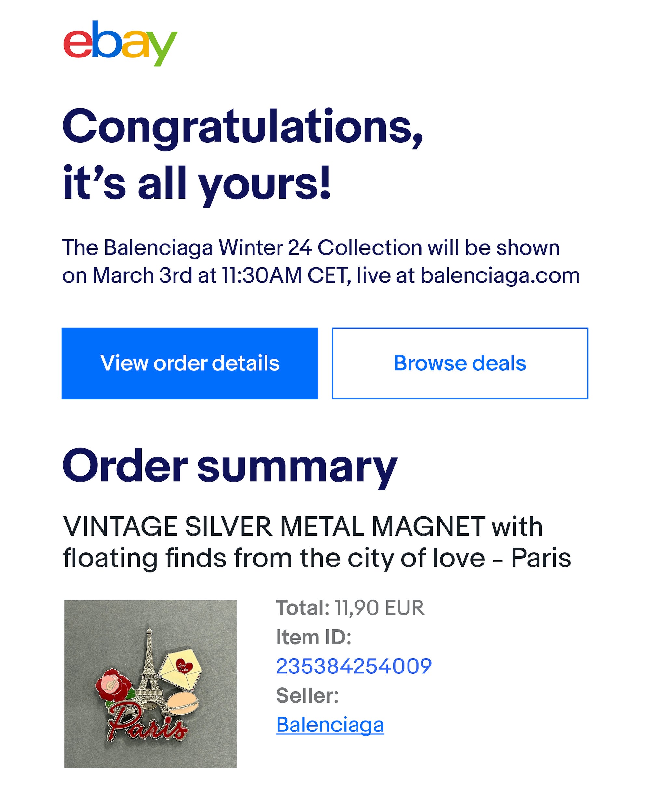Image resolution: width=650 pixels, height=812 pixels.
Task: Visit the Balenciaga seller link
Action: point(330,725)
